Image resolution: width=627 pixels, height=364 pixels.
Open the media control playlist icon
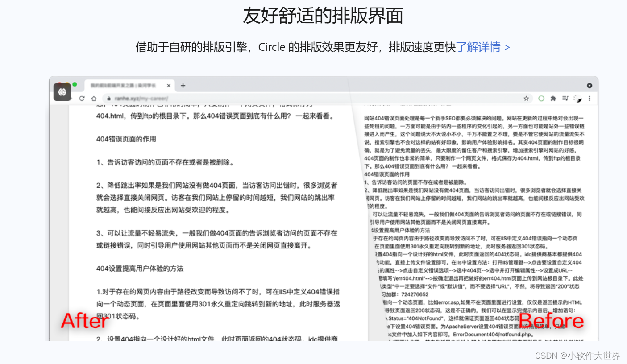[x=565, y=99]
